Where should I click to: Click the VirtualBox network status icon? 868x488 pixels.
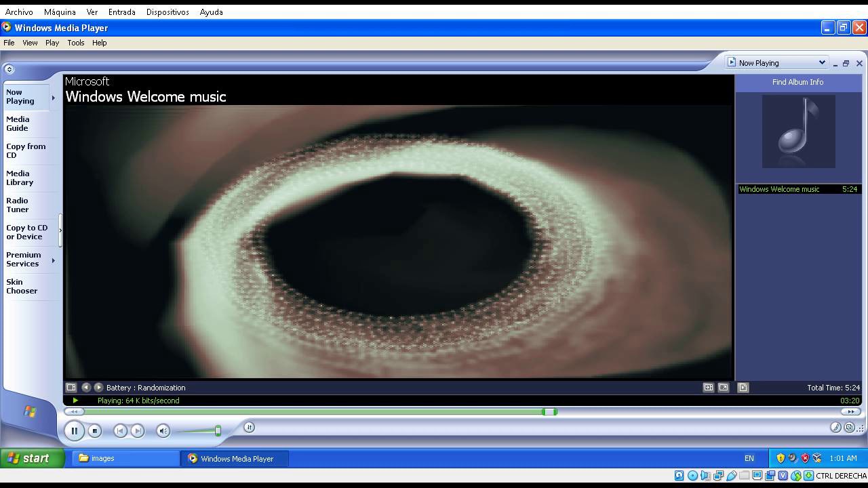[x=718, y=476]
